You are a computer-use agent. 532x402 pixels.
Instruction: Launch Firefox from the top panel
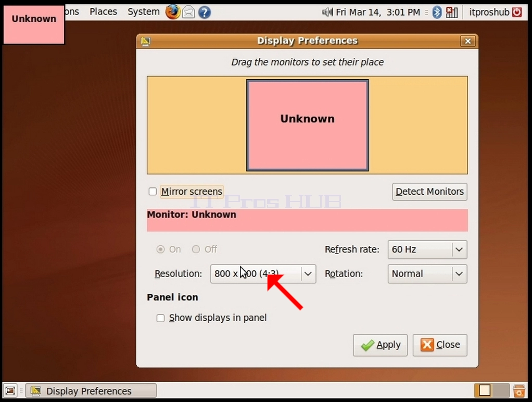[x=173, y=12]
